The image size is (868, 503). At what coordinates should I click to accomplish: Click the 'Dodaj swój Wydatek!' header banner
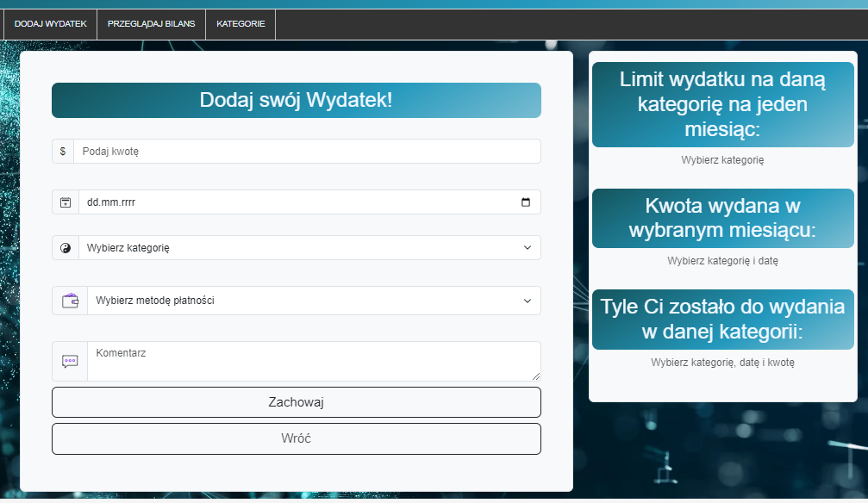coord(296,100)
